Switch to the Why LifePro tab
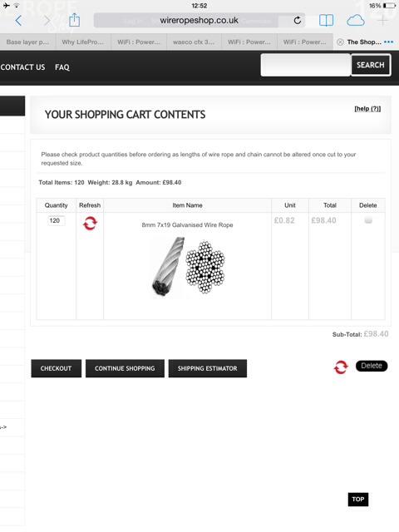Image resolution: width=399 pixels, height=532 pixels. click(83, 42)
